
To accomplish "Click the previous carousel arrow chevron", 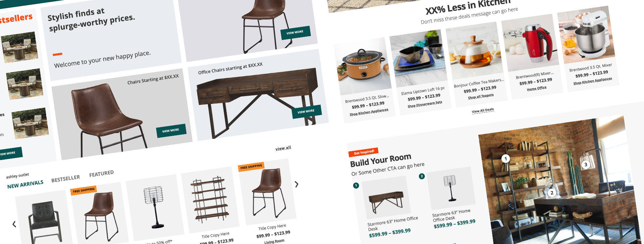I will [14, 224].
